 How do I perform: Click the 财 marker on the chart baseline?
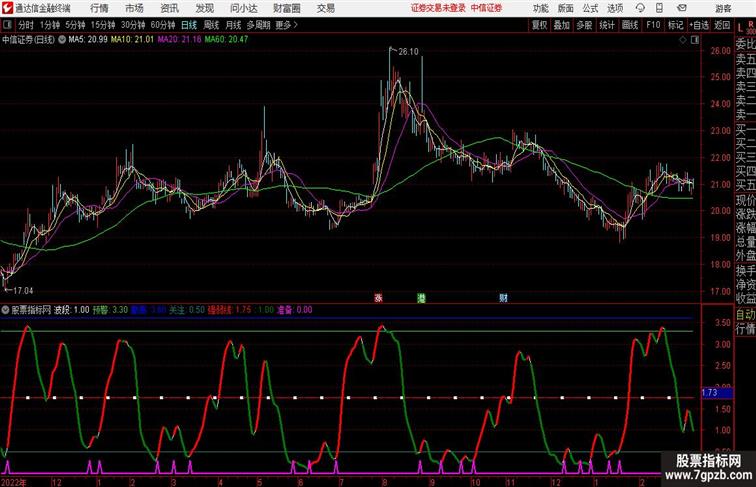pyautogui.click(x=503, y=298)
